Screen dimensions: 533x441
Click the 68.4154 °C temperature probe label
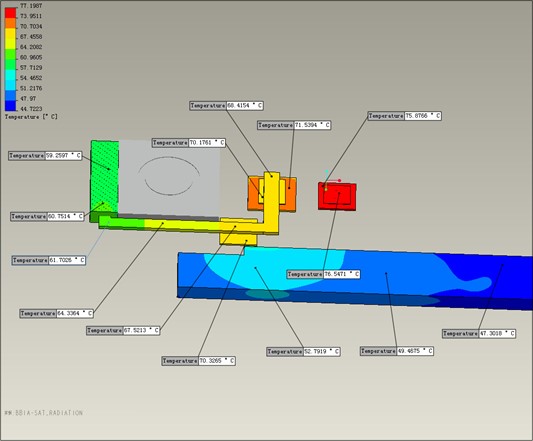(226, 106)
